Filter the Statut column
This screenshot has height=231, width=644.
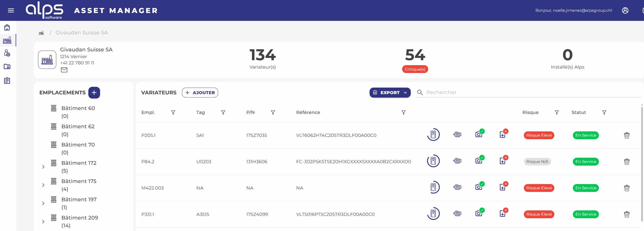point(604,112)
